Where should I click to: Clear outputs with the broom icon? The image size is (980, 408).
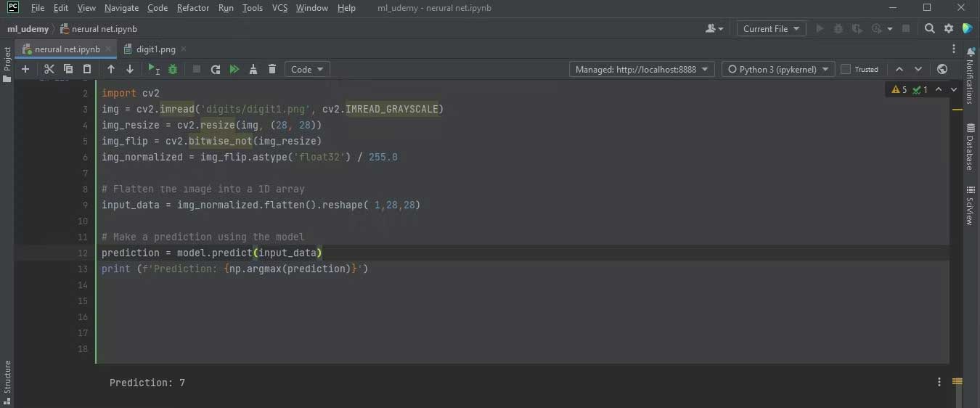click(x=253, y=69)
